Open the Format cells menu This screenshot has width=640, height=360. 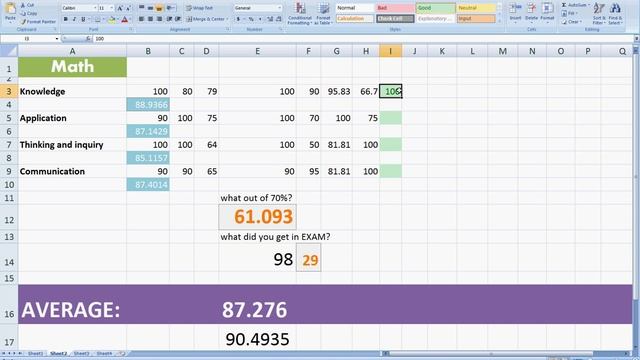[x=547, y=13]
